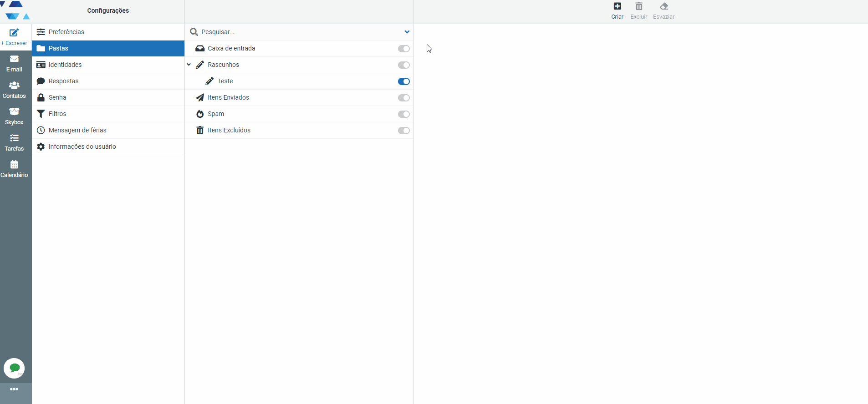Turn off the Teste folder toggle
868x404 pixels.
point(404,81)
